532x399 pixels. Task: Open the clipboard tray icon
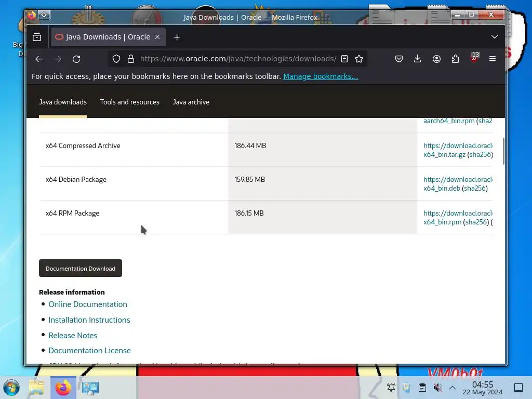(x=422, y=388)
